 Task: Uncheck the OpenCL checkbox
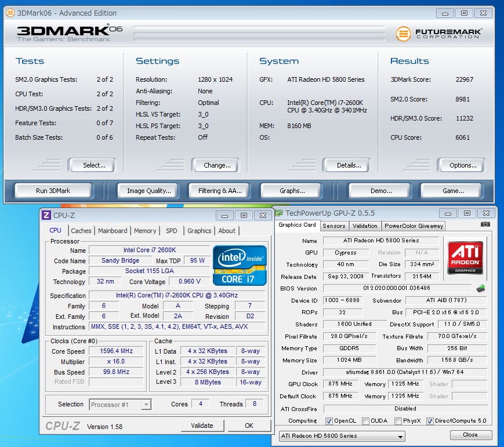tap(329, 421)
